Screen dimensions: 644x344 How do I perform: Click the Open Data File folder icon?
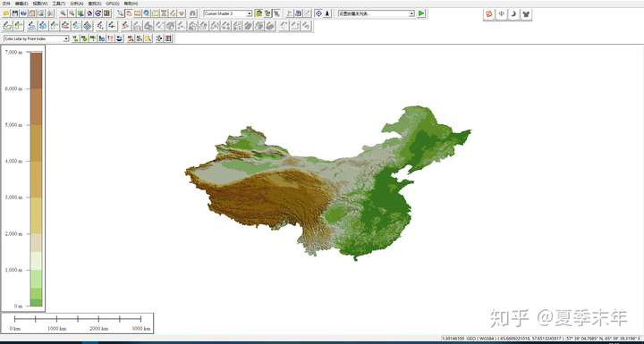(x=5, y=13)
